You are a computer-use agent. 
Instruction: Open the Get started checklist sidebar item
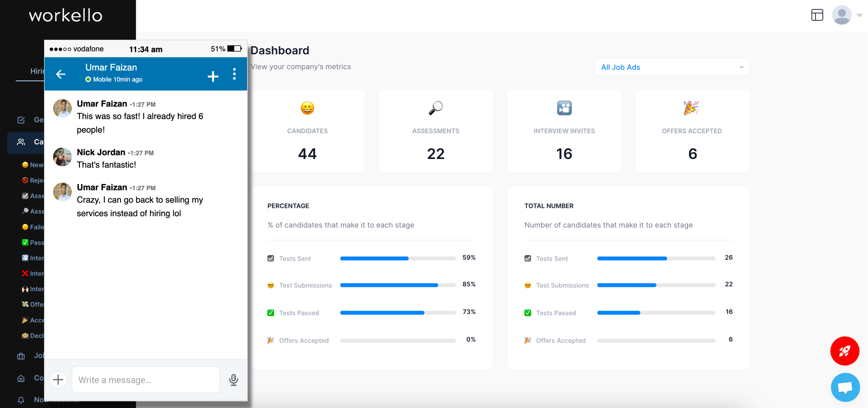point(30,120)
